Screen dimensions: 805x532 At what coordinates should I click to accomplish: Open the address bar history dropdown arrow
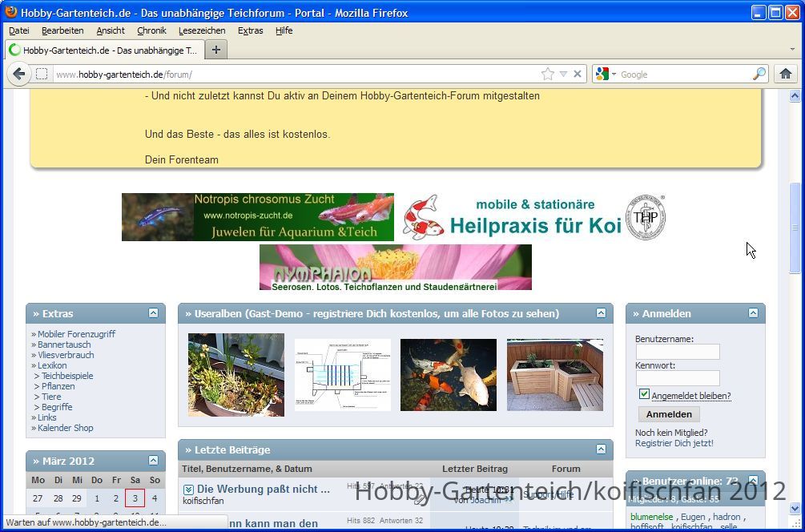coord(563,74)
